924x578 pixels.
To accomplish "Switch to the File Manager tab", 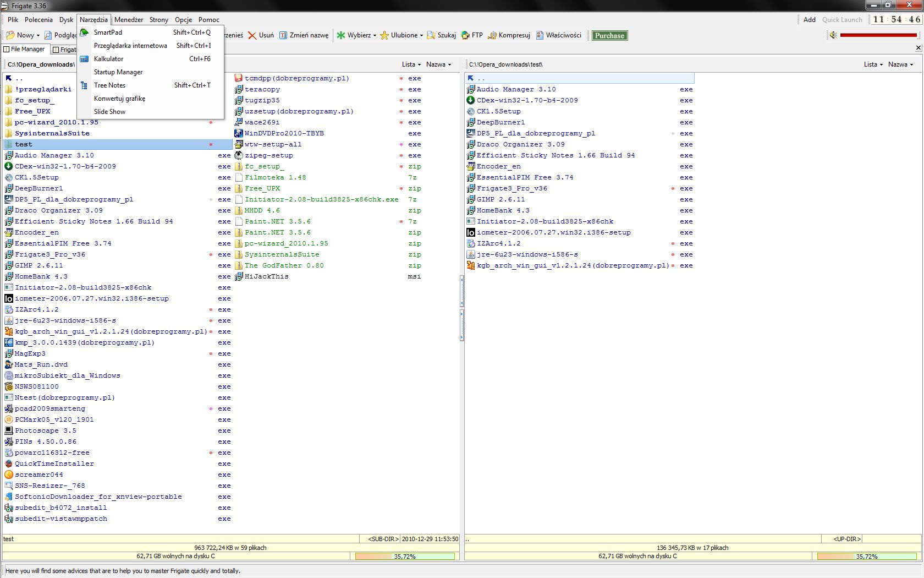I will [x=25, y=49].
